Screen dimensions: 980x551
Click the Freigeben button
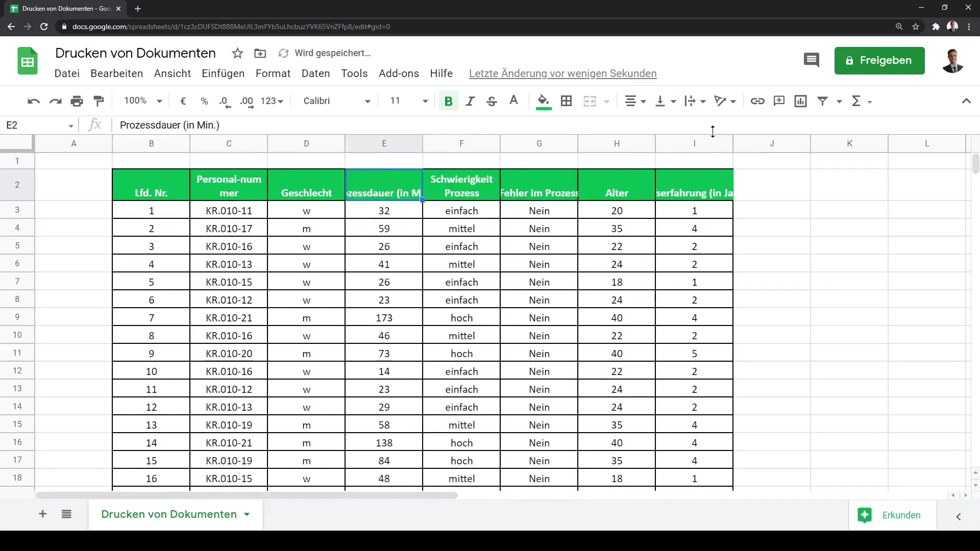point(880,60)
